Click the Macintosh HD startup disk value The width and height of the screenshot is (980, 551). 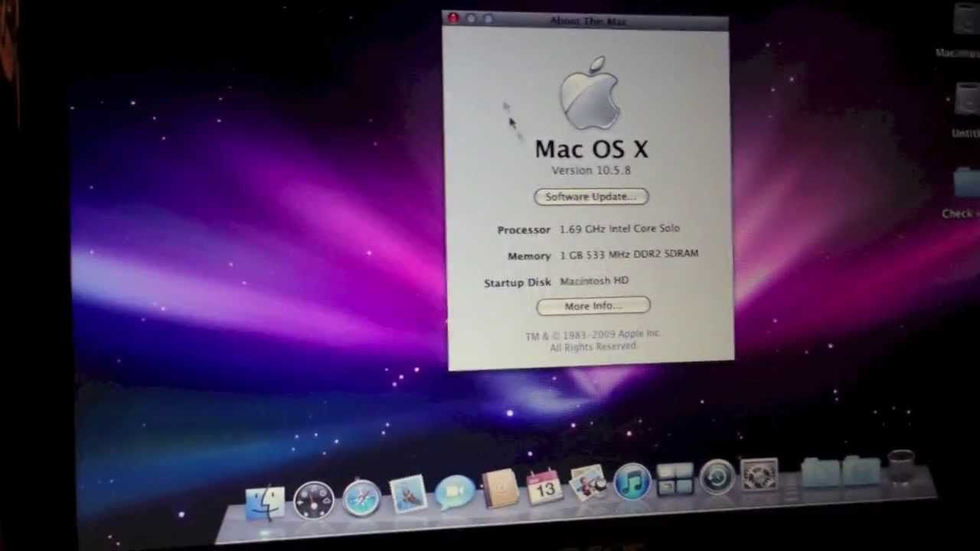click(x=594, y=281)
